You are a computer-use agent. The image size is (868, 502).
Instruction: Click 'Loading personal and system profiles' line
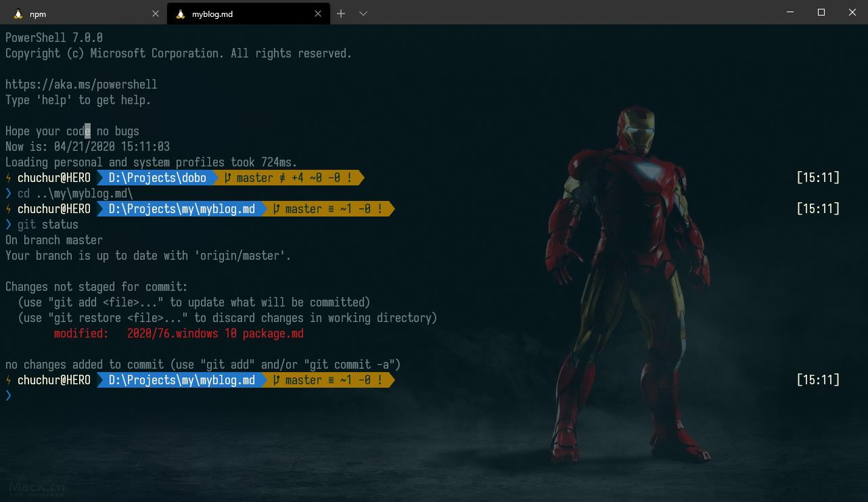click(152, 162)
